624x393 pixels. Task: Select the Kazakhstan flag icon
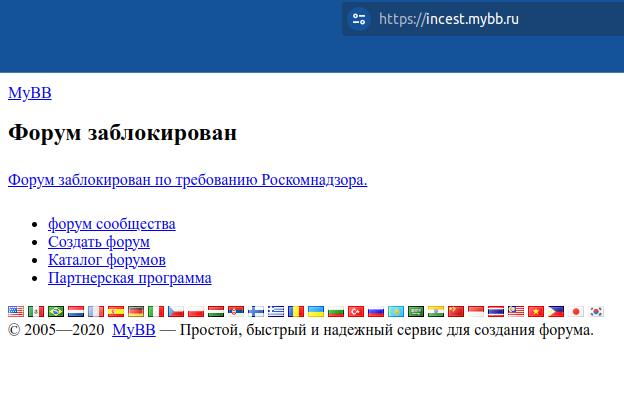coord(396,311)
